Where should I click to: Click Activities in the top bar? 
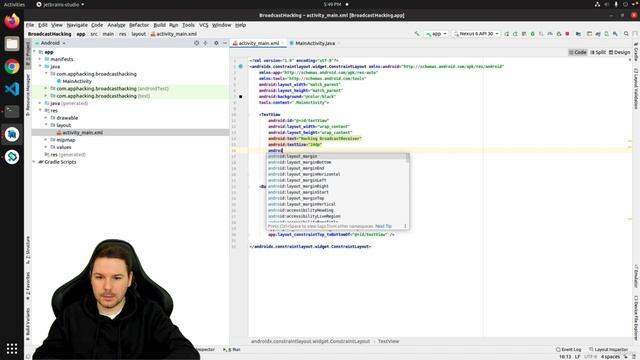14,4
